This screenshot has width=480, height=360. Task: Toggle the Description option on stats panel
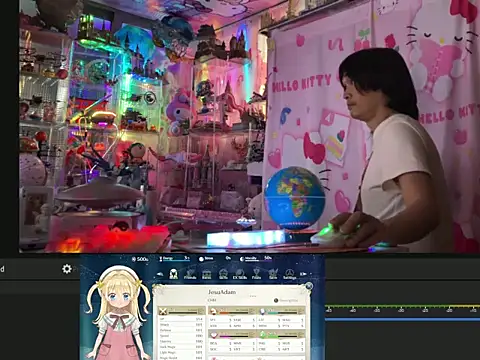pos(287,300)
